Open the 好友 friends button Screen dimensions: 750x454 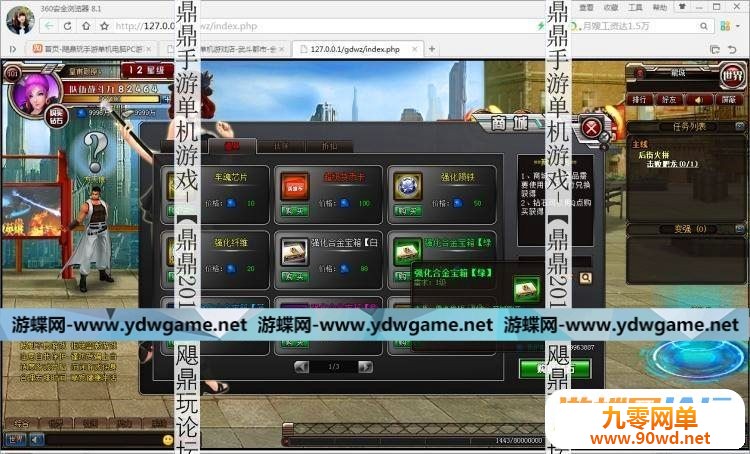point(669,100)
